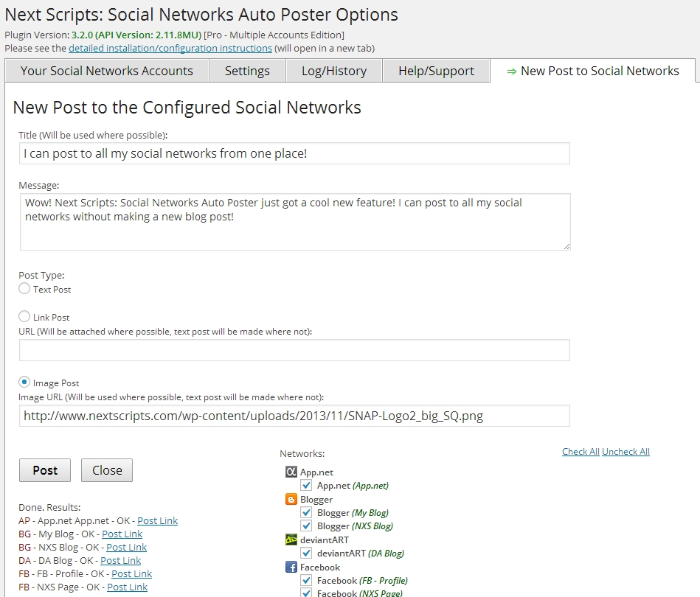Uncheck deviantART (DA Blog) checkbox
This screenshot has height=597, width=700.
click(306, 553)
